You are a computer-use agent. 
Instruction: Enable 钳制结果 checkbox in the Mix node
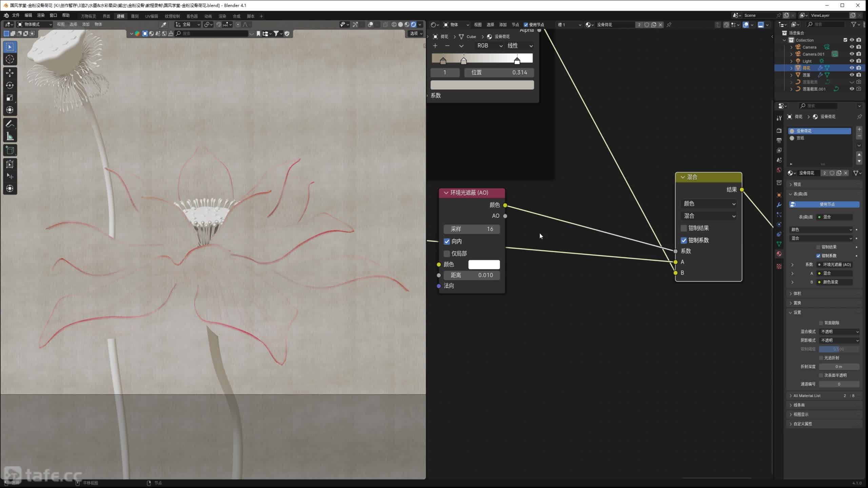(684, 228)
